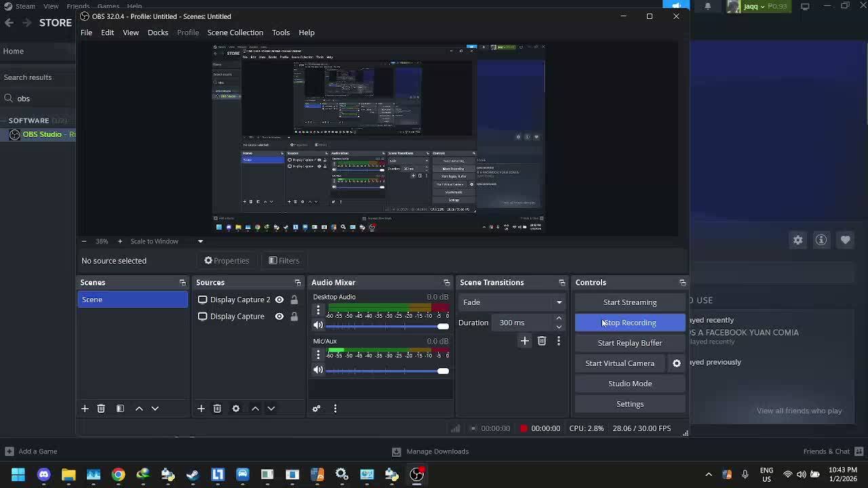Open virtual camera configuration gear
This screenshot has height=488, width=868.
pos(677,363)
